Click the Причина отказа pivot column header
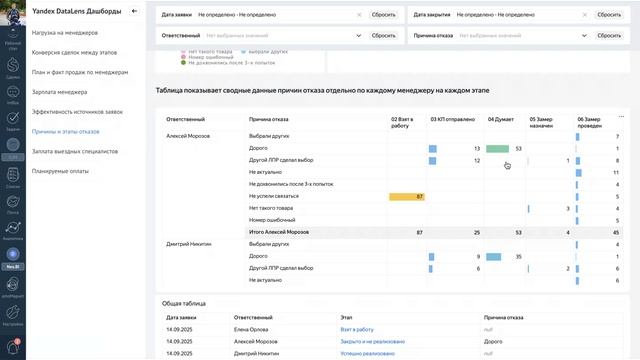This screenshot has height=360, width=640. (269, 119)
